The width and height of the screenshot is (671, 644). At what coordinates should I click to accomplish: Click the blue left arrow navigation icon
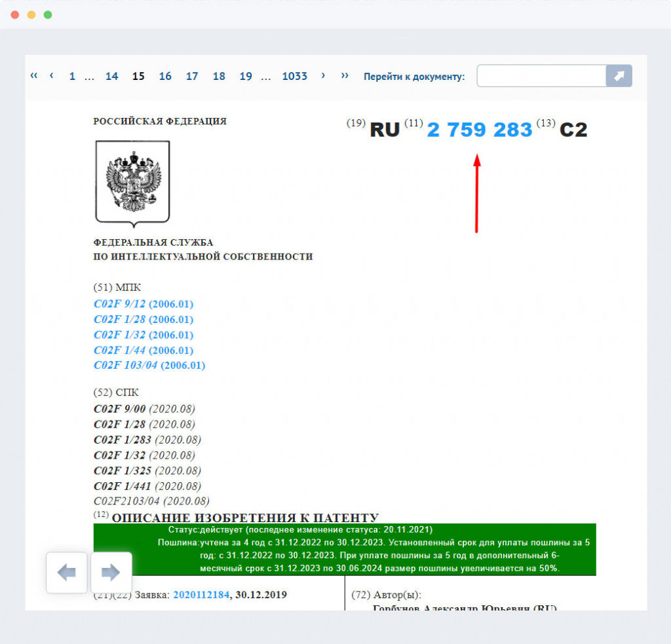pyautogui.click(x=66, y=572)
